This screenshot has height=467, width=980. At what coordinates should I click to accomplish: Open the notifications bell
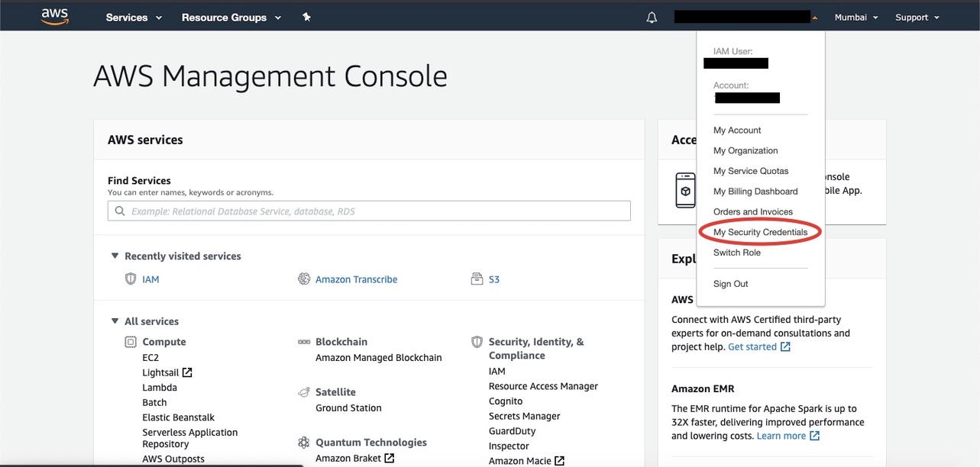pyautogui.click(x=651, y=16)
